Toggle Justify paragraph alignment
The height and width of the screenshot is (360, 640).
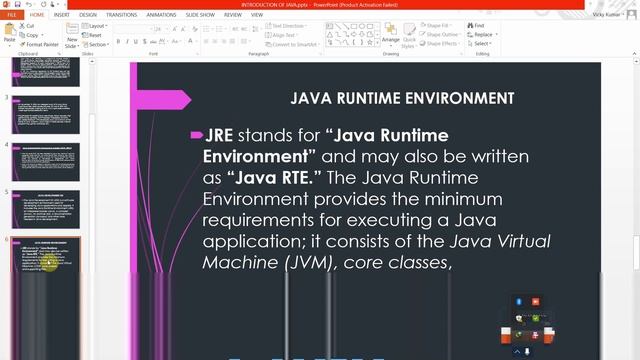point(232,41)
